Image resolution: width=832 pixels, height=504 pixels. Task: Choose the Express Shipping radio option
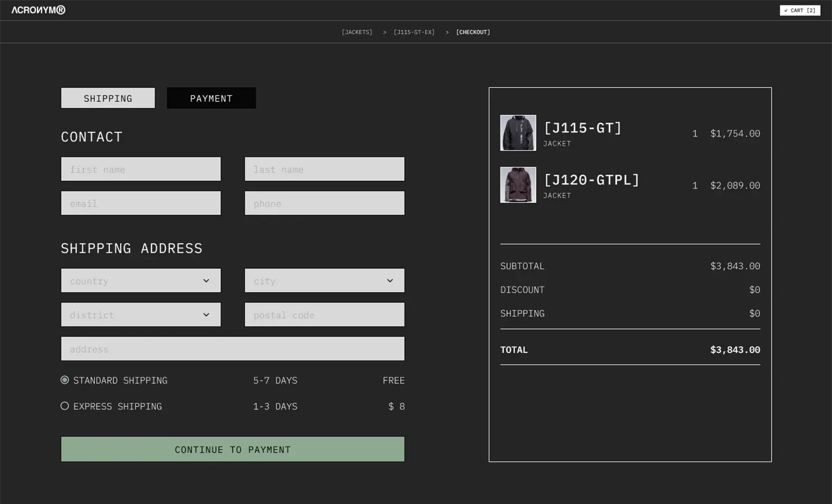click(x=65, y=406)
